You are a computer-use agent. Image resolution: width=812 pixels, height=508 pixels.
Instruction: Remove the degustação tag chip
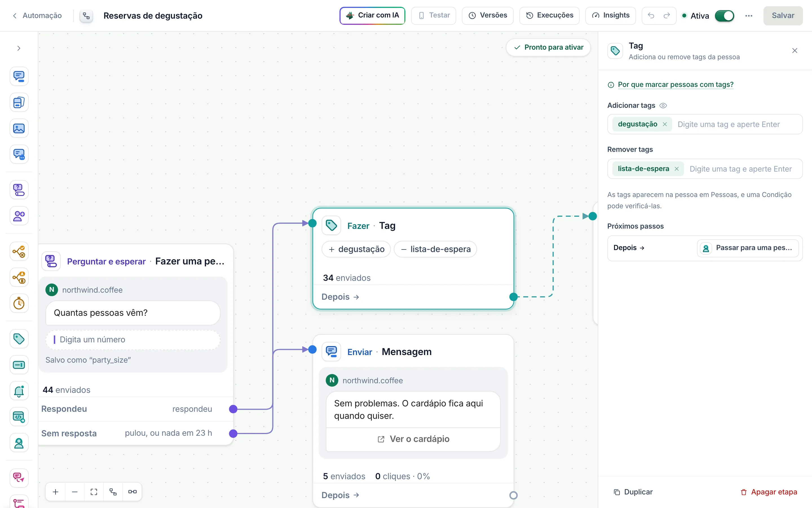(x=665, y=124)
